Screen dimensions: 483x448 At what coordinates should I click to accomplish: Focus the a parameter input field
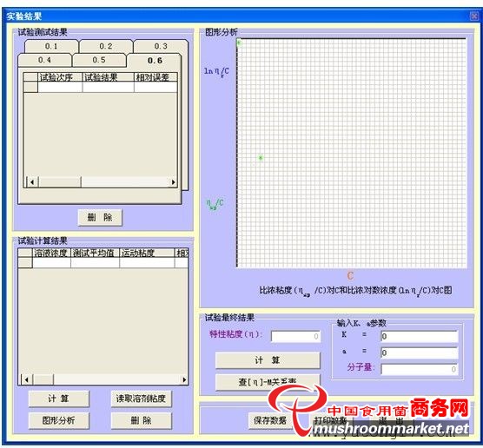coord(420,352)
